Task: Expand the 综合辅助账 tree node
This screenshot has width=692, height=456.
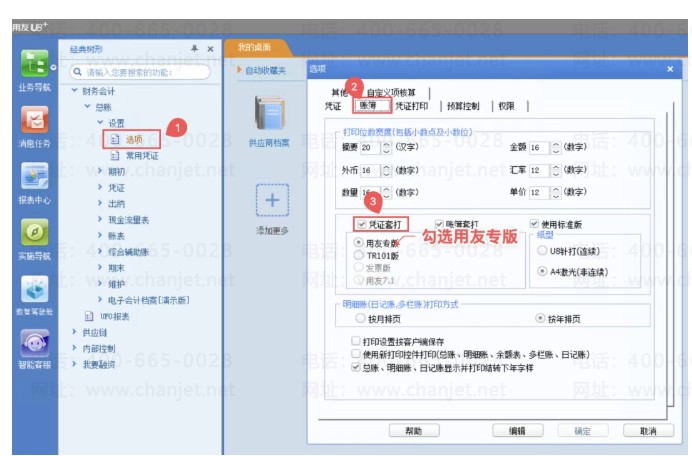Action: [100, 252]
